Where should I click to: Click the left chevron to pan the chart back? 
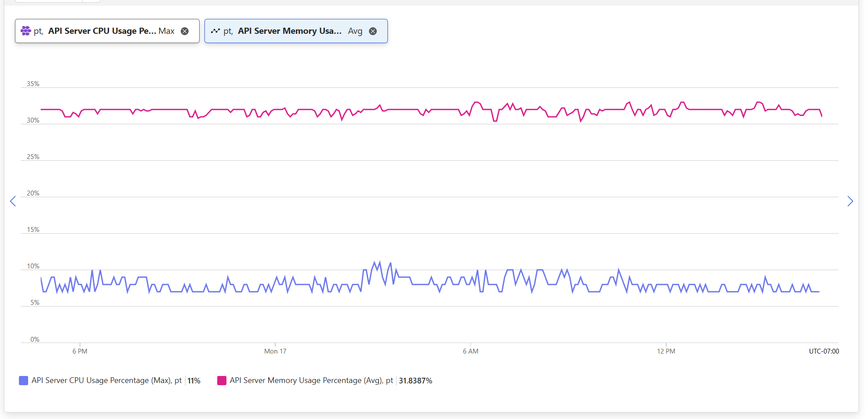coord(13,201)
